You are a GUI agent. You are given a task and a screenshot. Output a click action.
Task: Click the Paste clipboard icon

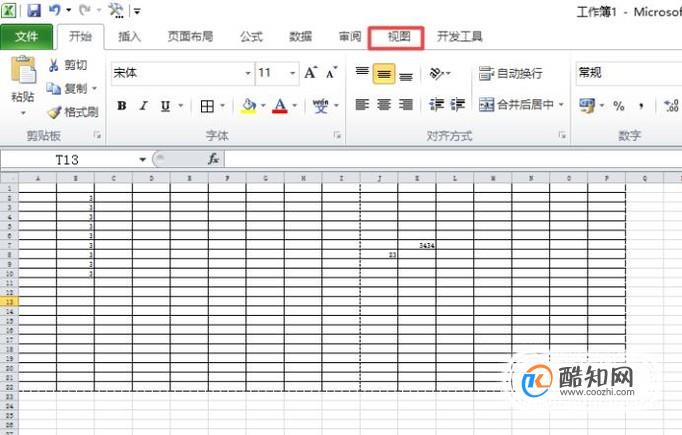coord(23,70)
